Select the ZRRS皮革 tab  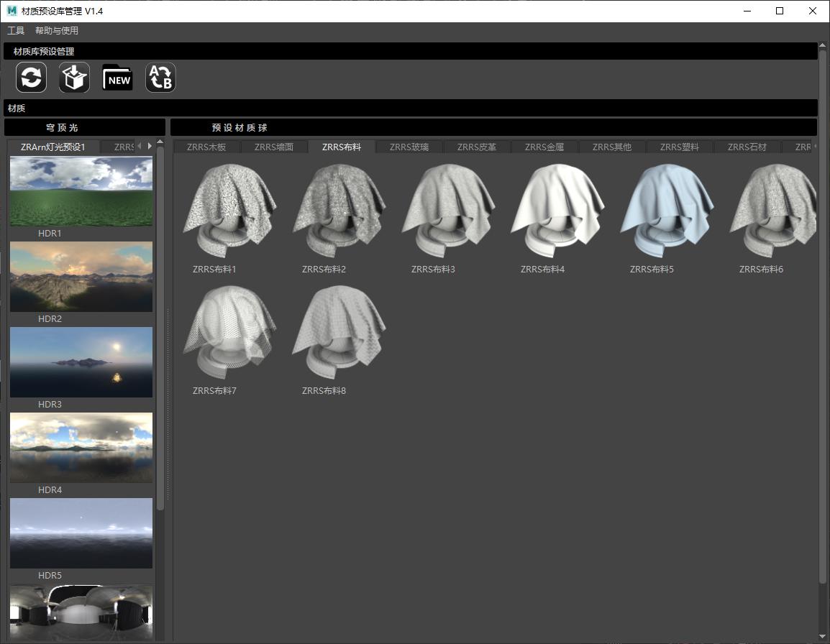[477, 147]
